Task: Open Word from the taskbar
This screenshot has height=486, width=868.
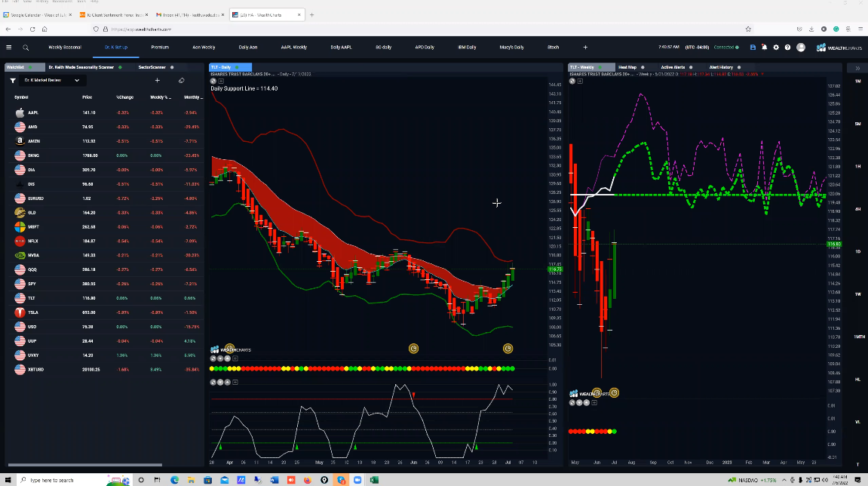Action: (x=275, y=480)
